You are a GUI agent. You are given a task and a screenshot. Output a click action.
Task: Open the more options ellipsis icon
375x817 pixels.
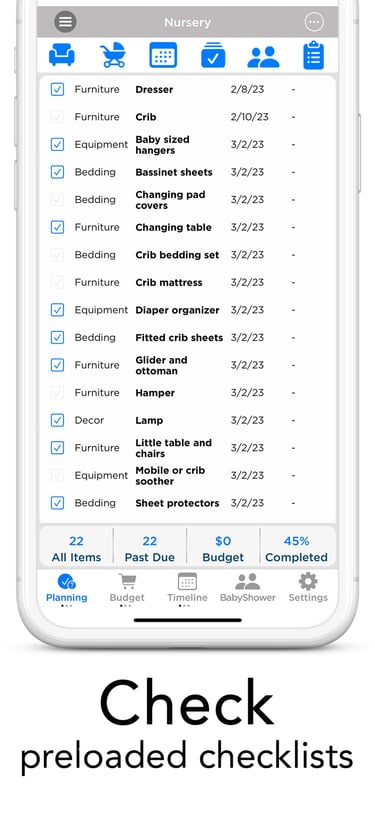click(314, 22)
